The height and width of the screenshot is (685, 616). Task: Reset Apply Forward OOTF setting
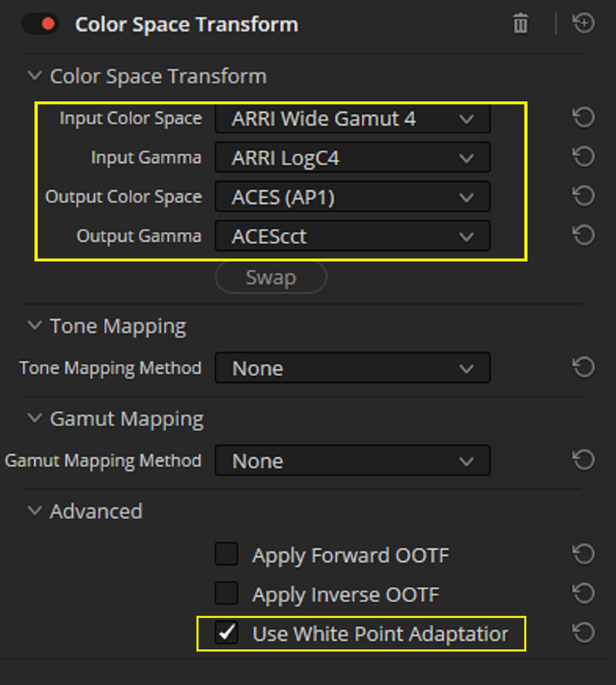[583, 554]
